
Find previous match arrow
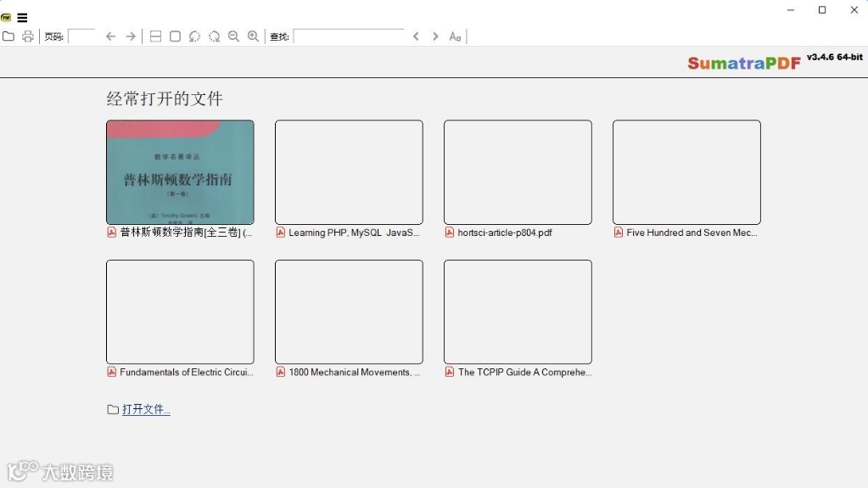coord(416,36)
